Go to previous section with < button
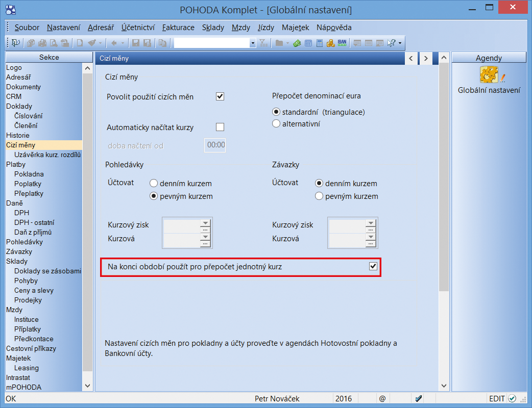The image size is (532, 408). tap(411, 58)
